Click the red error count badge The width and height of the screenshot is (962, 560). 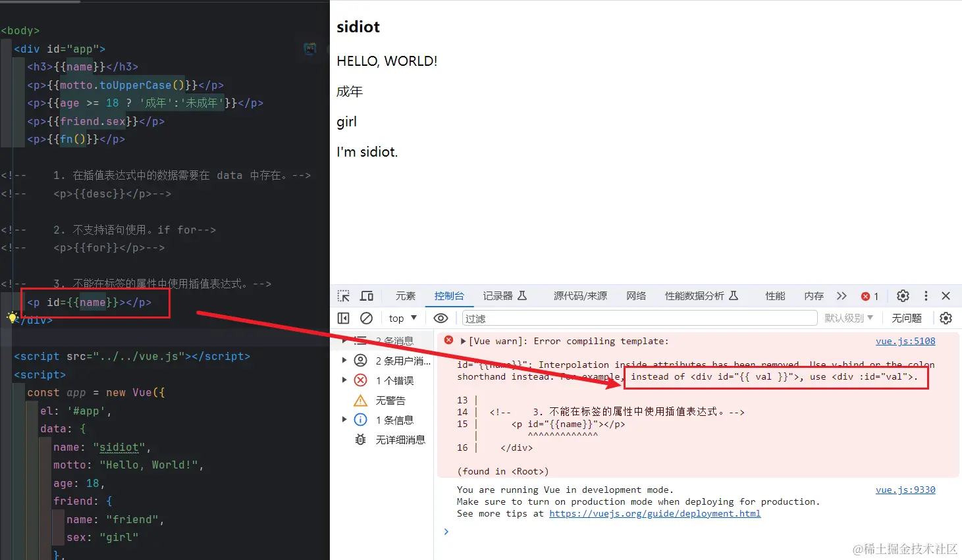tap(870, 296)
